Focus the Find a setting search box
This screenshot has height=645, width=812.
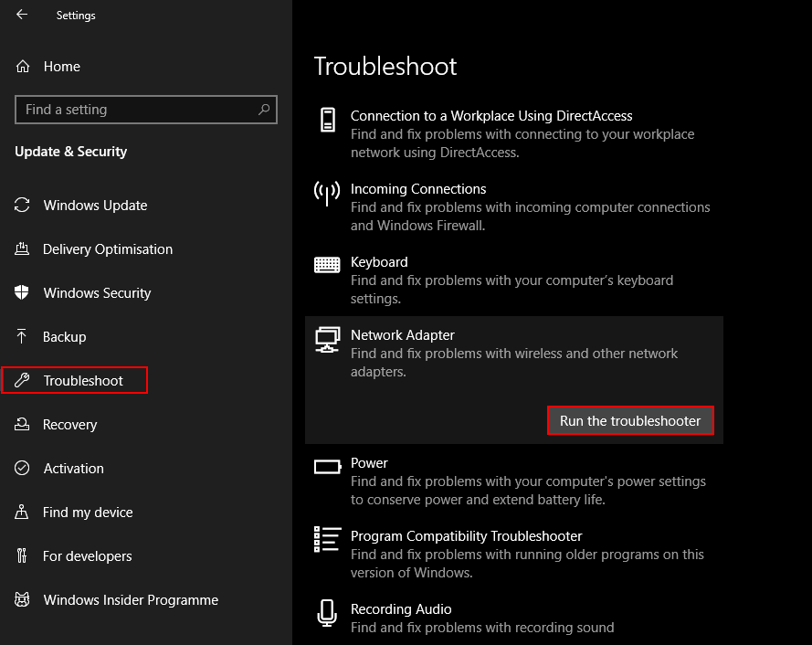click(x=146, y=110)
